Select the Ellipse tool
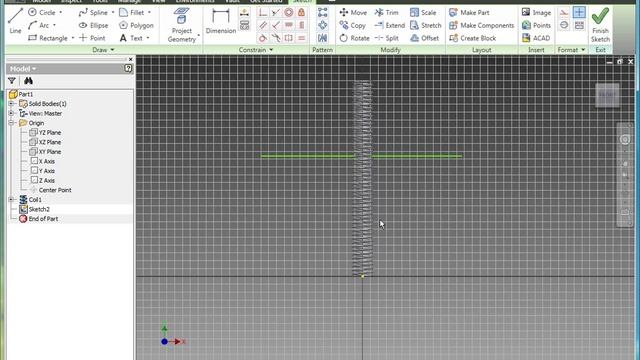Image resolution: width=640 pixels, height=360 pixels. [93, 25]
